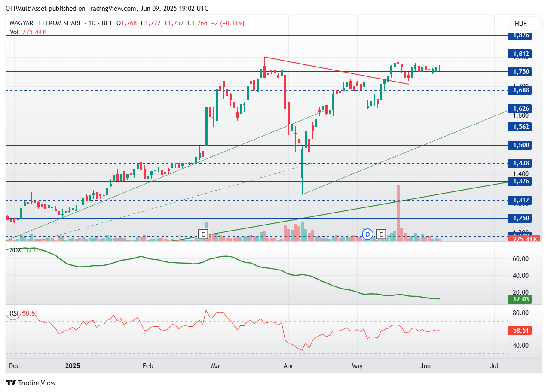Open the D dividend marker on the chart

coord(367,234)
